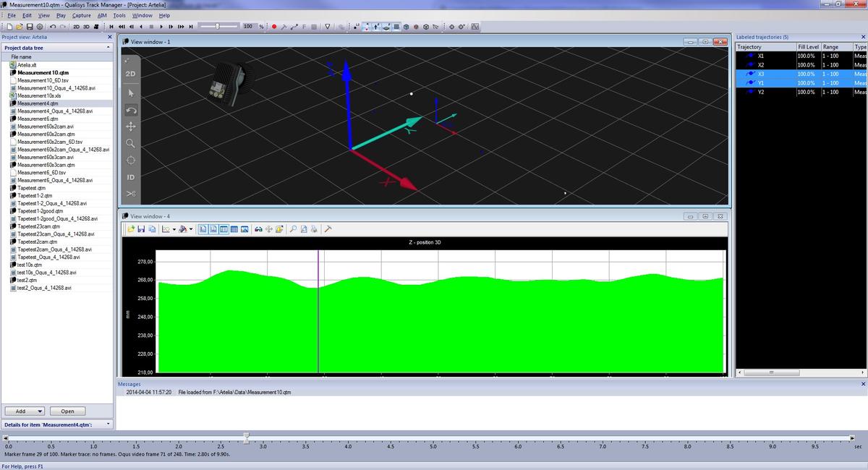This screenshot has height=470, width=868.
Task: Click the Add button in project panel
Action: click(x=25, y=411)
